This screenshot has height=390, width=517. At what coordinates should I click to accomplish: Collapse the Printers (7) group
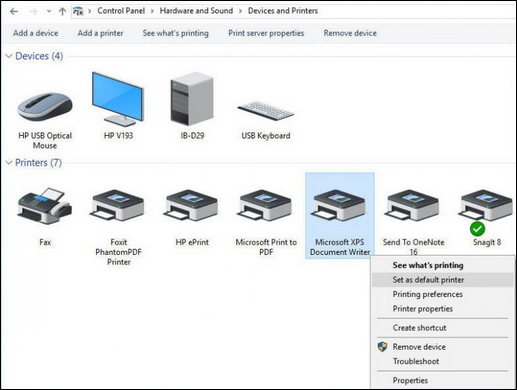point(9,163)
